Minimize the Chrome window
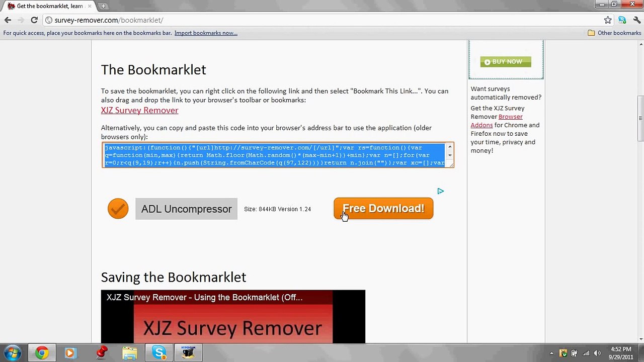The image size is (644, 362). 602,4
